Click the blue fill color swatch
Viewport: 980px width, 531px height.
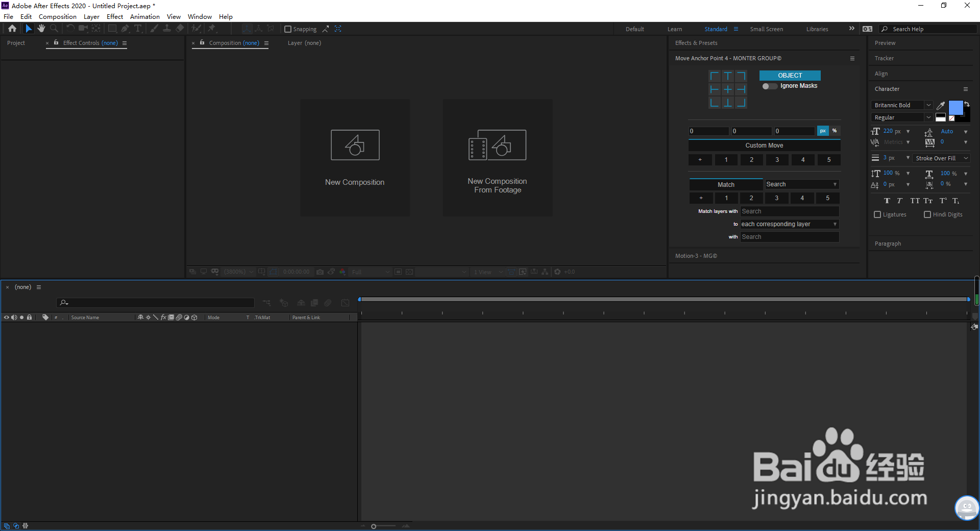[955, 108]
